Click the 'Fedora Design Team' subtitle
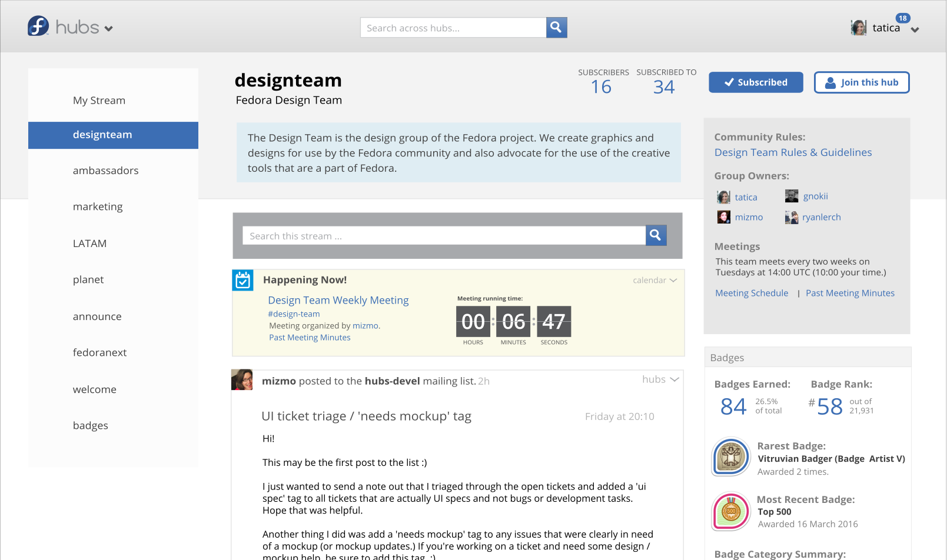The image size is (947, 560). click(x=288, y=101)
